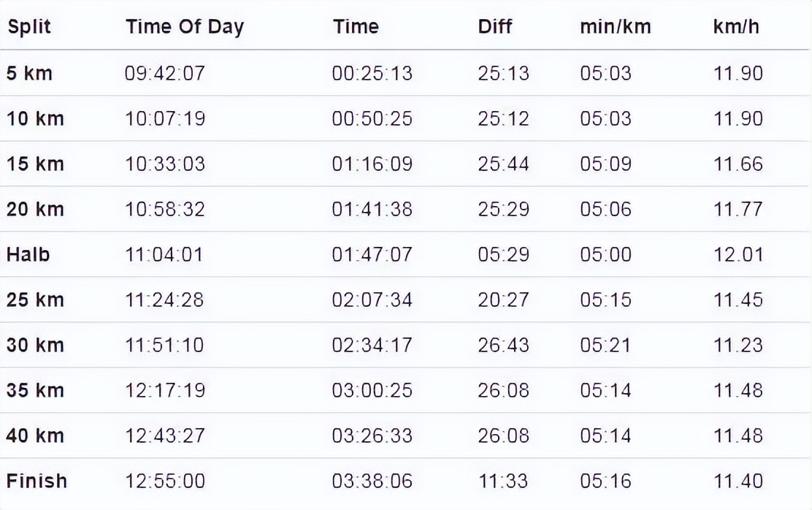Click the Time column header

[x=356, y=27]
